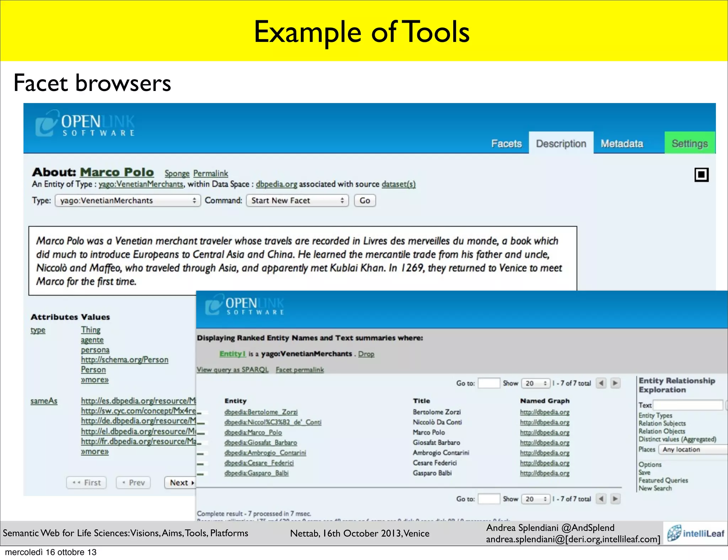Open the sw.cyc.com concept link

[138, 411]
